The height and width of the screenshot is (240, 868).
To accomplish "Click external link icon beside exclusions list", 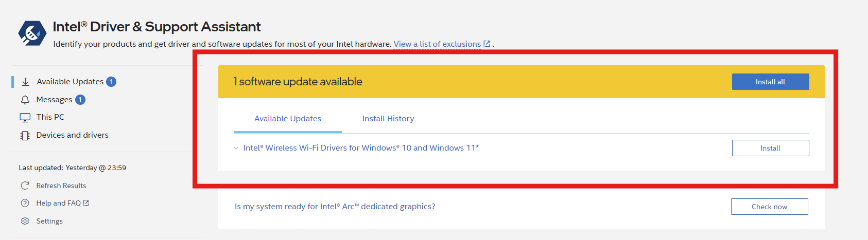I will tap(487, 44).
